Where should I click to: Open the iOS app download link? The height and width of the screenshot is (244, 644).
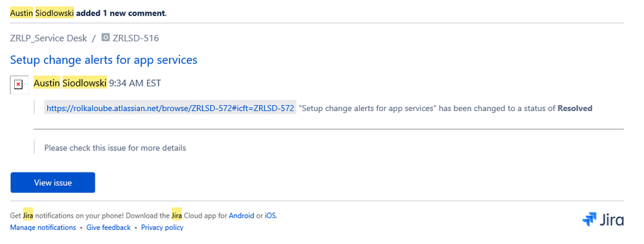click(x=270, y=216)
